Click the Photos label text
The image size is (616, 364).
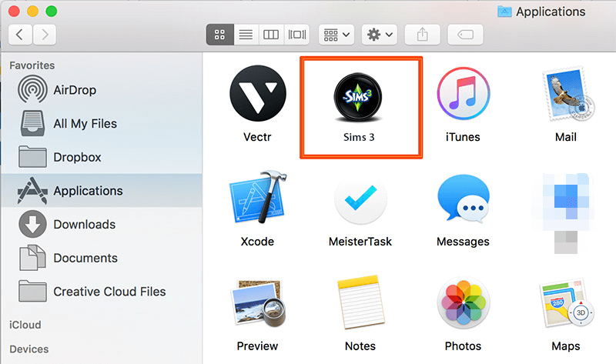[463, 346]
